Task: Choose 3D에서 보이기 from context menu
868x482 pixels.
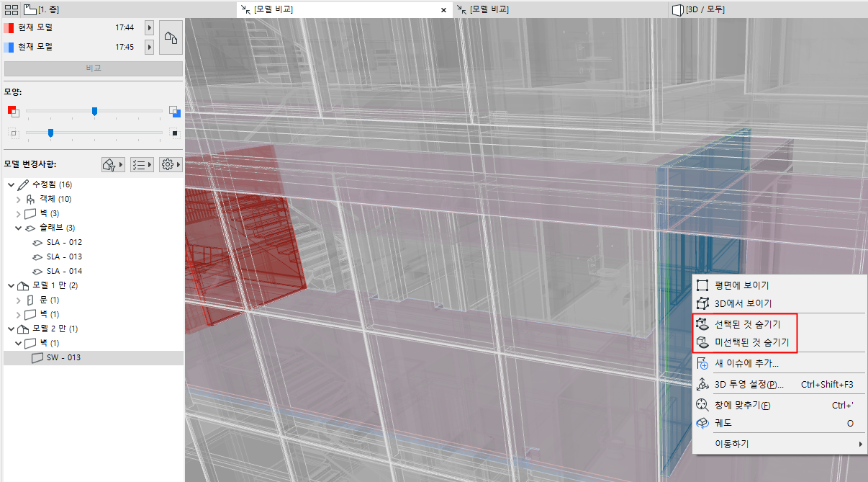Action: click(x=779, y=303)
